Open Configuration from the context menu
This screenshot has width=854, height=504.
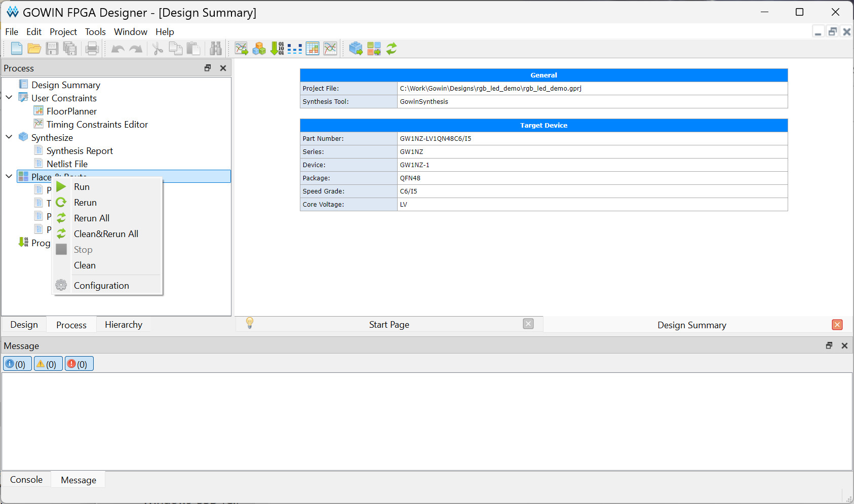[107, 286]
